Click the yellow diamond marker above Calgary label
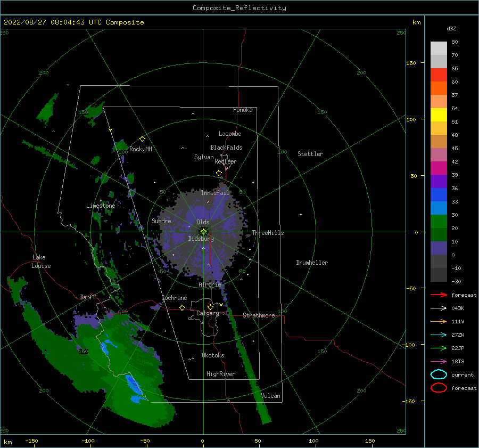 210,307
